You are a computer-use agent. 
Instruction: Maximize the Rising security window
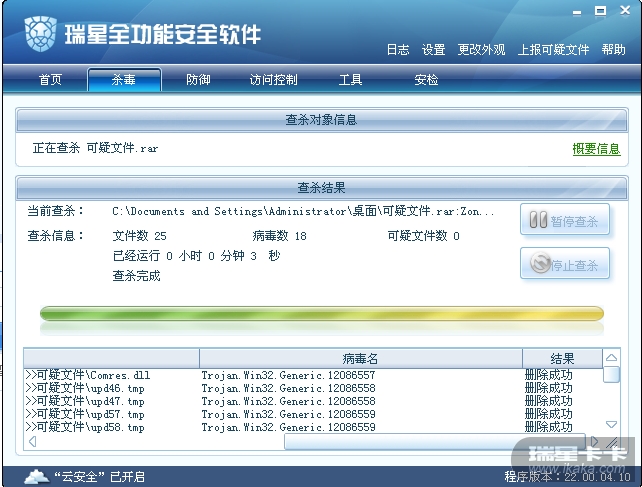pos(600,11)
